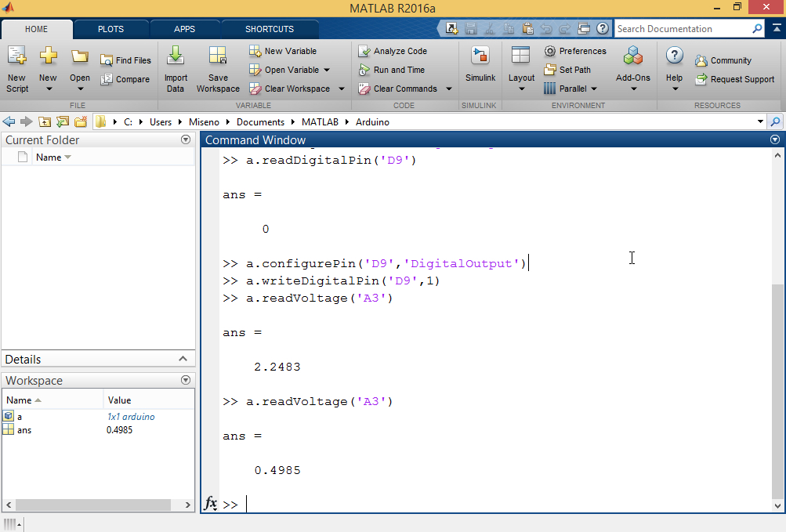The image size is (786, 532).
Task: Click the fx function browser button
Action: tap(211, 503)
